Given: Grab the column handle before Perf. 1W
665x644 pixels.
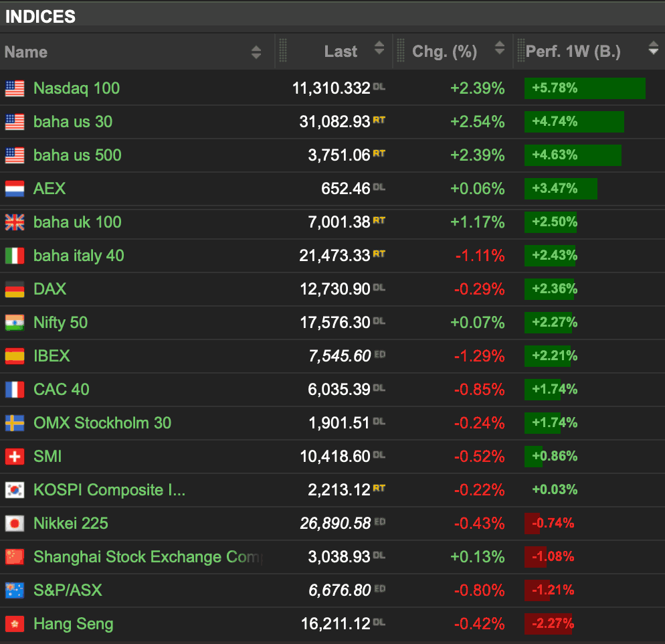Looking at the screenshot, I should pyautogui.click(x=520, y=51).
